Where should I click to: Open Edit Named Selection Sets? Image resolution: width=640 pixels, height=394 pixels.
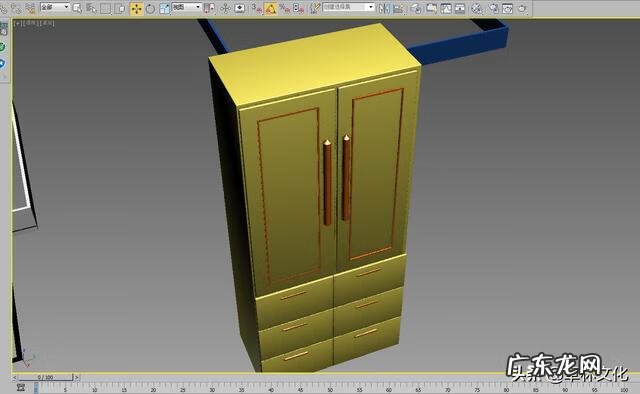tap(315, 9)
